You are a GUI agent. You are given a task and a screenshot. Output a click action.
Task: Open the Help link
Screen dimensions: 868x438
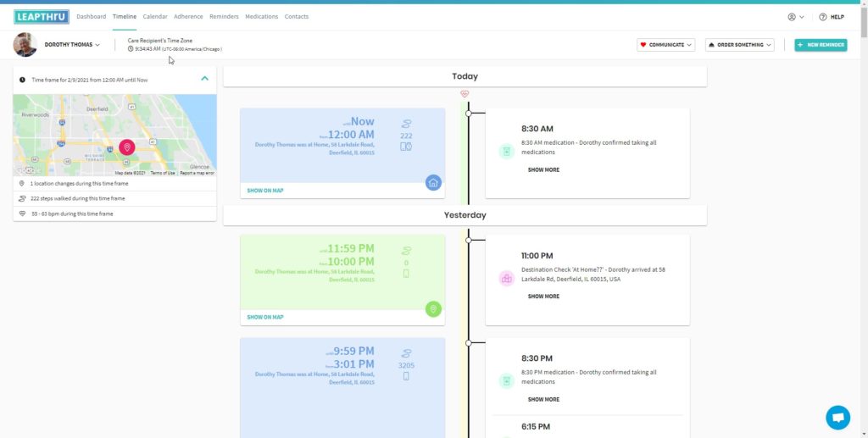(x=831, y=17)
